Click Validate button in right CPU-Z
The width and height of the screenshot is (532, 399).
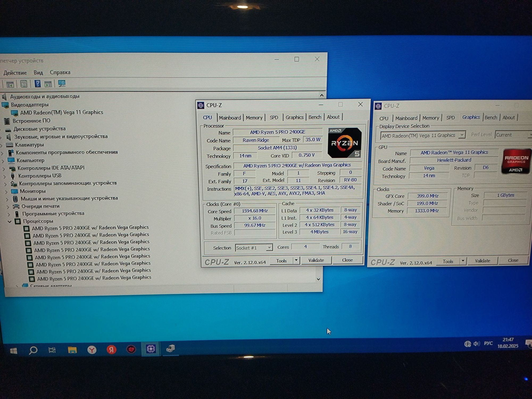click(483, 261)
